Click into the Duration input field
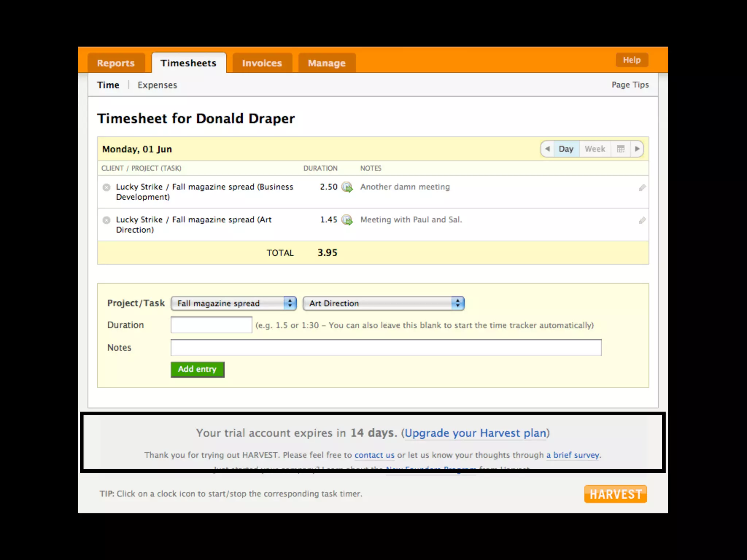The height and width of the screenshot is (560, 747). point(211,325)
